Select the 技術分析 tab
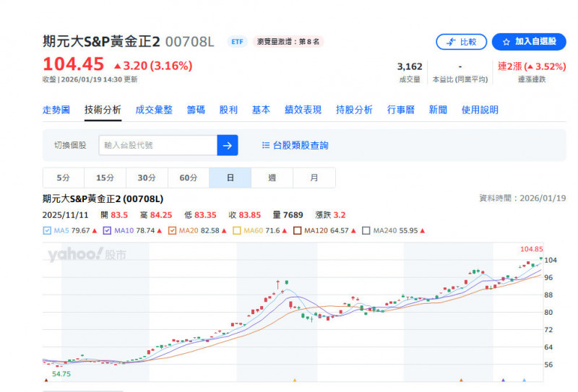 103,110
